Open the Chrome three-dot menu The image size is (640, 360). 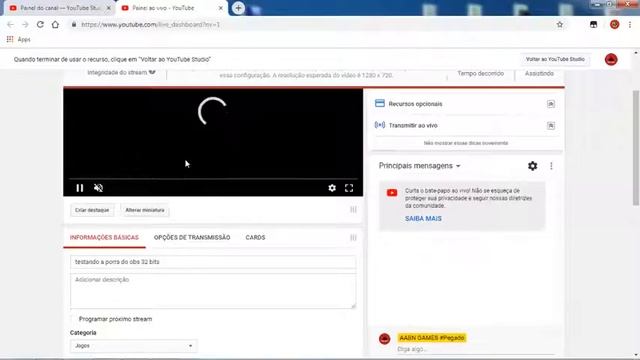click(630, 25)
